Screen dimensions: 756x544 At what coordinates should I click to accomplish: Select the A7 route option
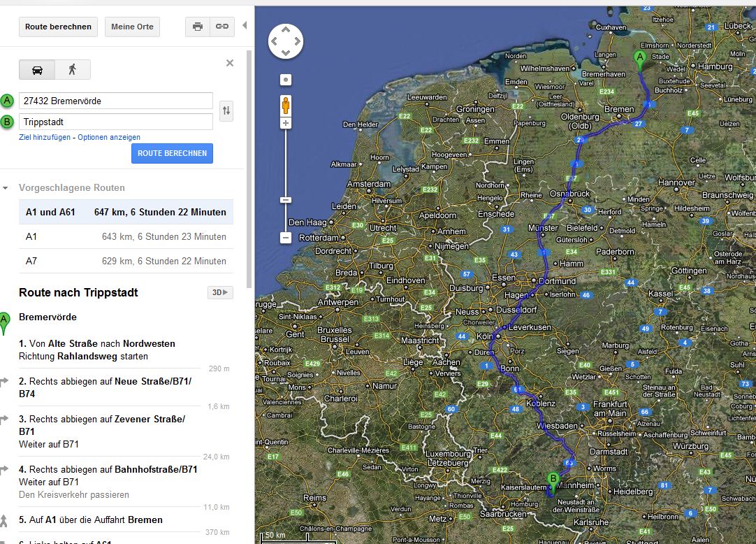(x=126, y=261)
